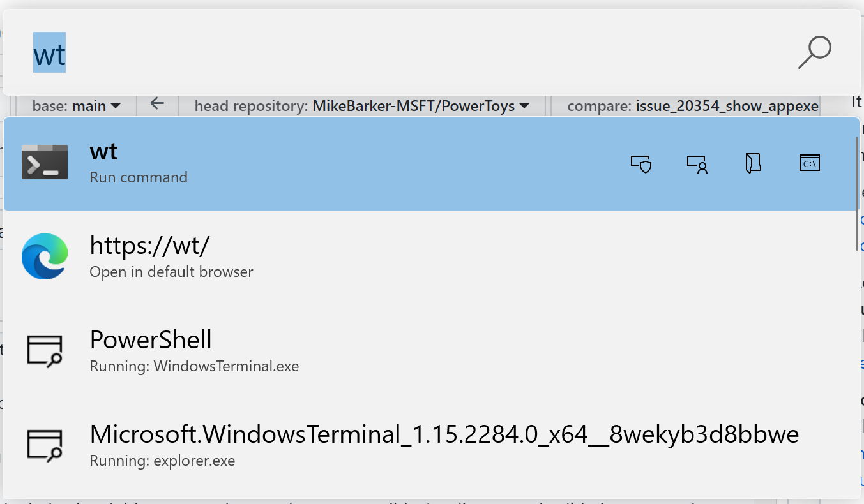Run wt as a different user
Screen dimensions: 864x504
pos(697,164)
